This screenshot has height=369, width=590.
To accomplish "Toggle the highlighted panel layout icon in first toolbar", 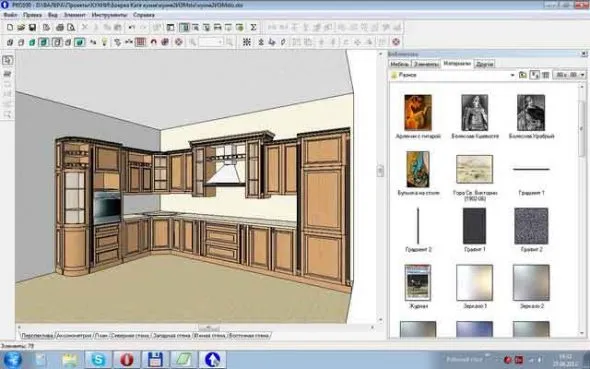I will pos(184,27).
